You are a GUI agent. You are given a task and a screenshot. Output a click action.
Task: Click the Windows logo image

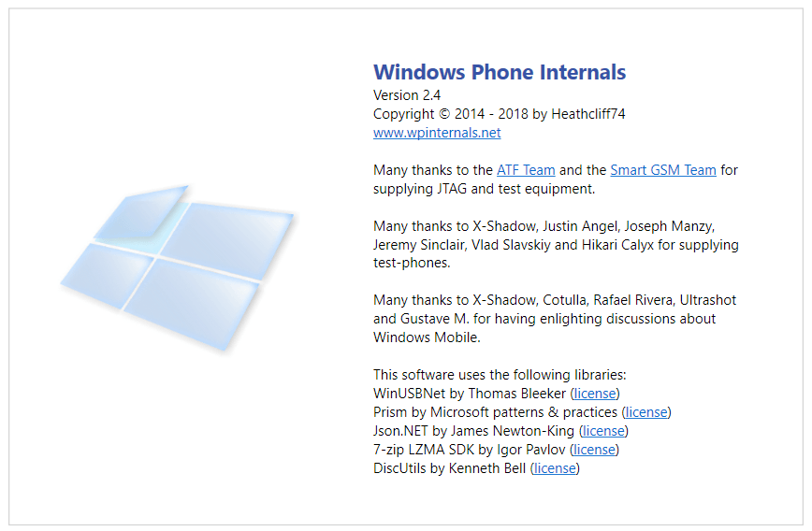177,268
